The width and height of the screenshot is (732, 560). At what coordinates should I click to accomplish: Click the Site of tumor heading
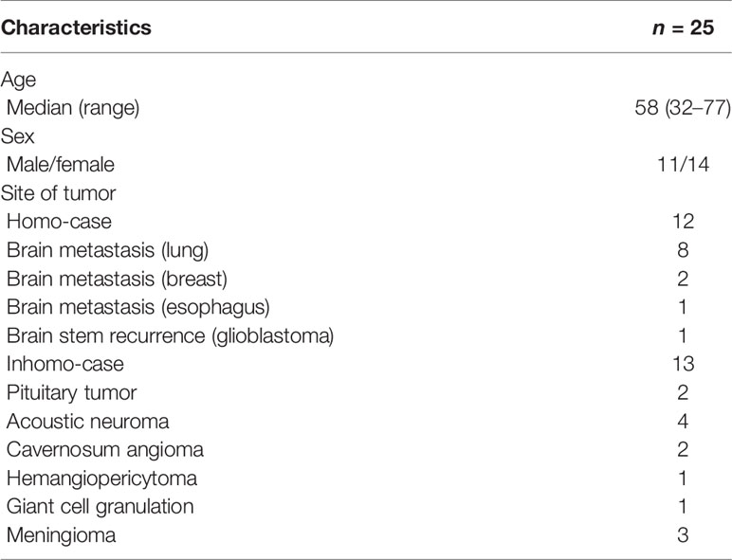click(x=59, y=193)
